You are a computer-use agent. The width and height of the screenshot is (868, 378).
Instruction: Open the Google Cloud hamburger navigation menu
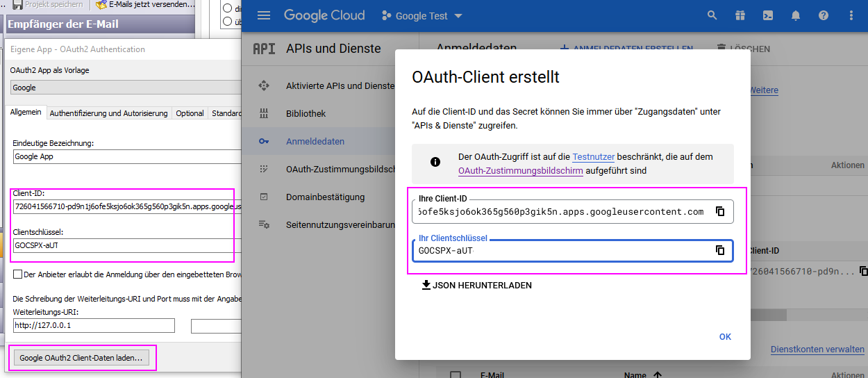pyautogui.click(x=264, y=15)
